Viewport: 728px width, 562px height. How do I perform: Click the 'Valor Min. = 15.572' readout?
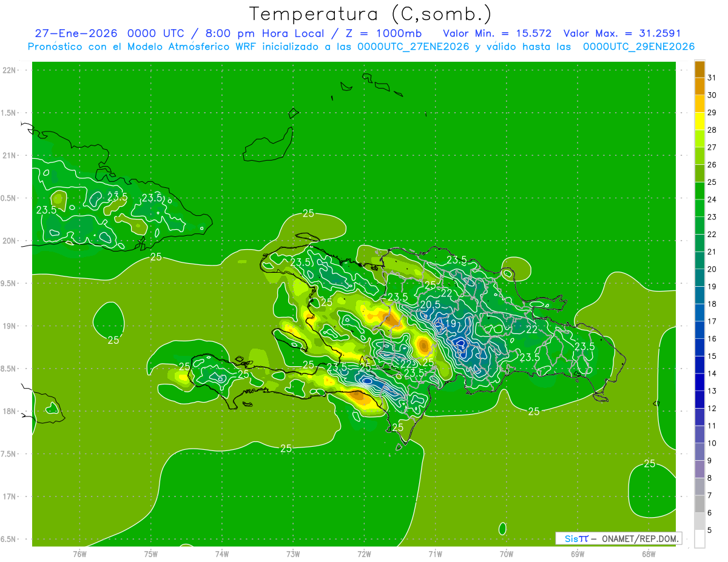pyautogui.click(x=497, y=33)
